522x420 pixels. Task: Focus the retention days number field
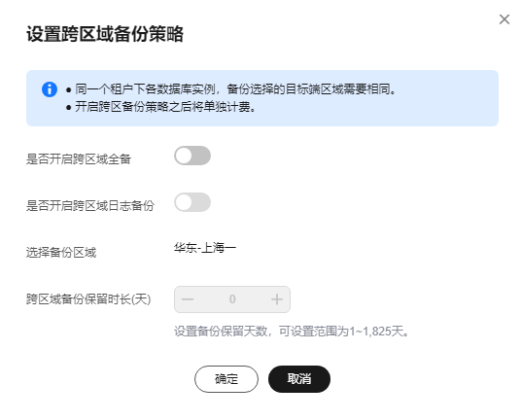232,299
